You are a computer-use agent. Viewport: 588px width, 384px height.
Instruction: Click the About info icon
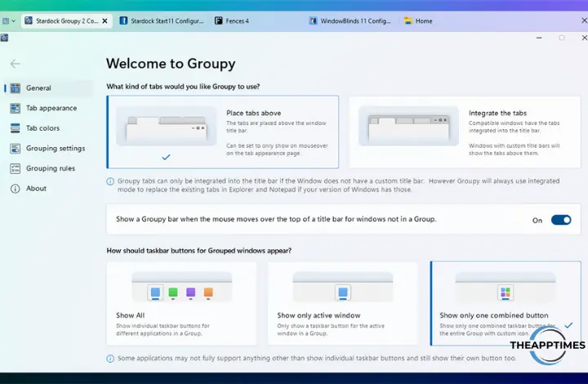pos(15,189)
